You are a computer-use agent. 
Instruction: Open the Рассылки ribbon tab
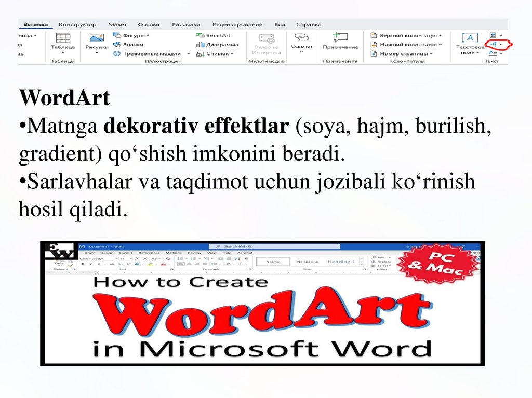186,24
